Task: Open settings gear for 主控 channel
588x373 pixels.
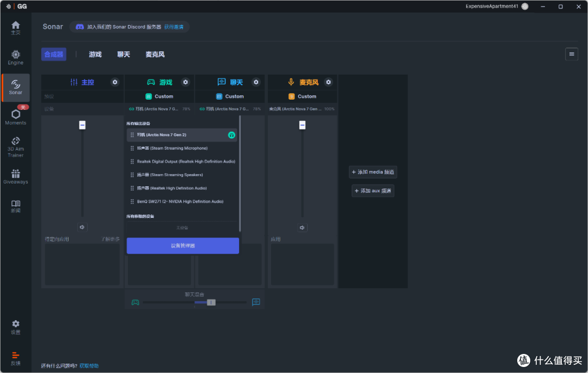Action: (x=115, y=82)
